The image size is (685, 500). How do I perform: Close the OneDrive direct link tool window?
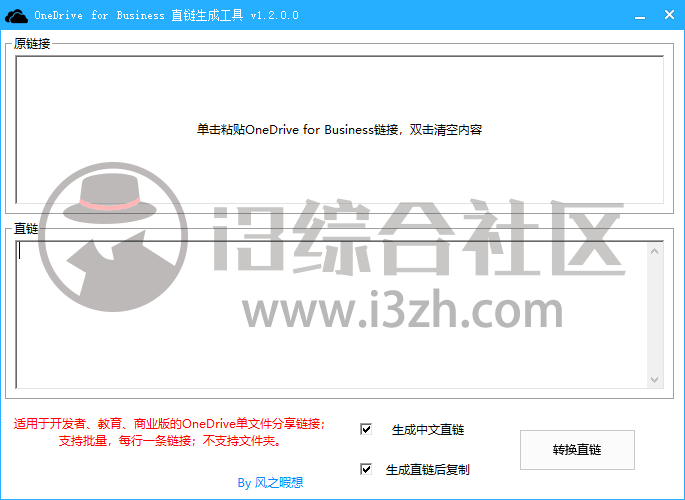[669, 15]
